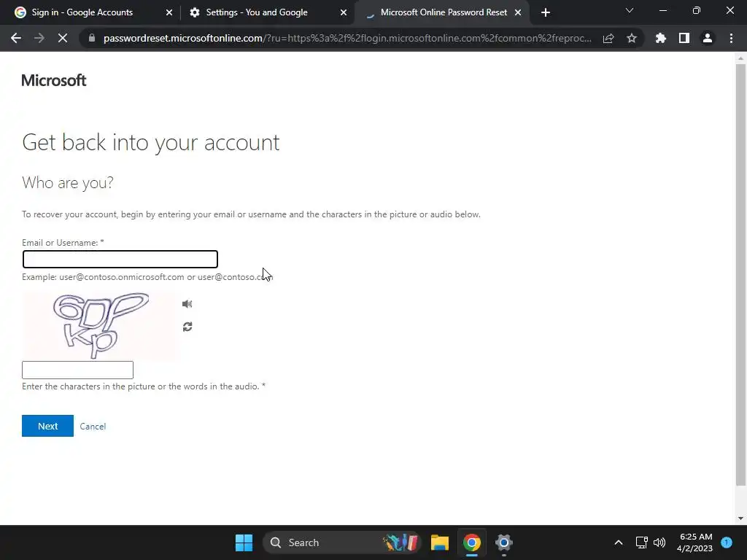Play the captcha audio challenge
747x560 pixels.
point(187,304)
